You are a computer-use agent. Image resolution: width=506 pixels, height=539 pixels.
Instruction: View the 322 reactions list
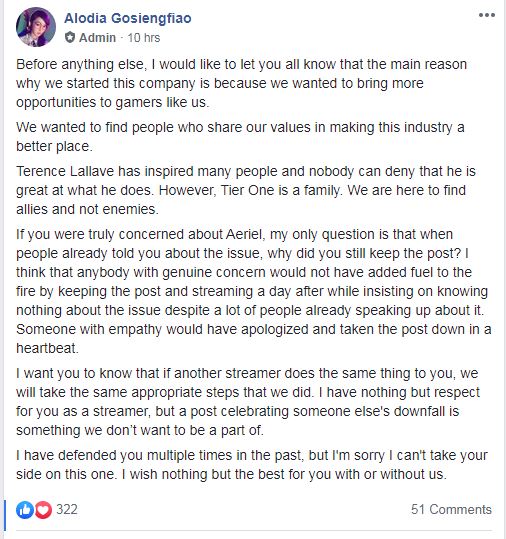(x=67, y=509)
